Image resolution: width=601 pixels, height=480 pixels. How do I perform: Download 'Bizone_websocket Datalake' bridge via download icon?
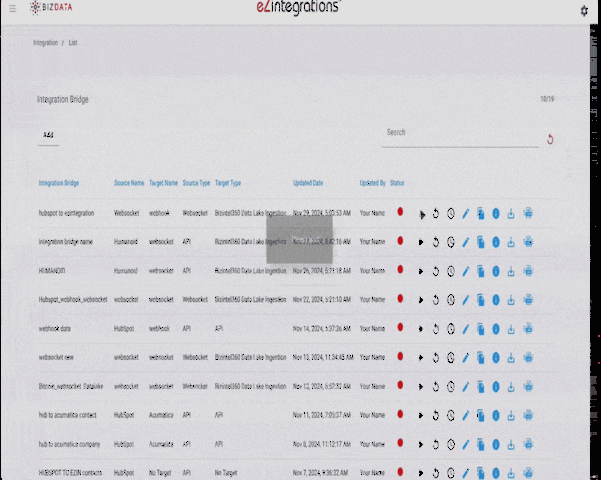point(511,384)
